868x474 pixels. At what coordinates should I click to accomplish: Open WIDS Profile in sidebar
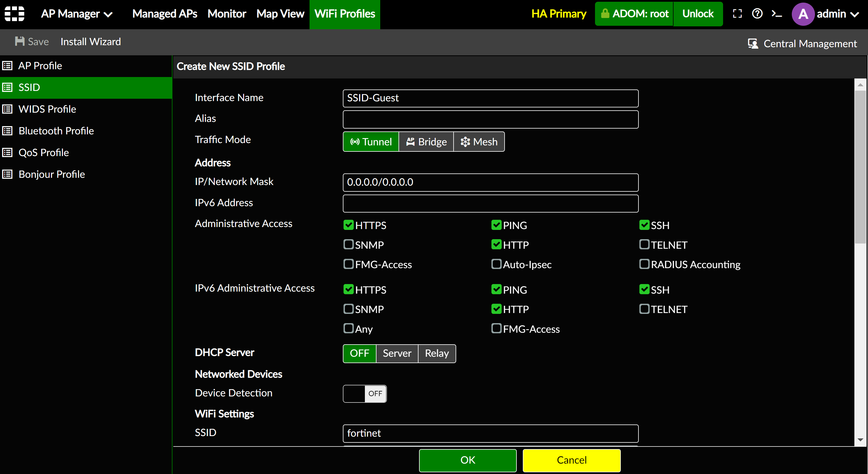pyautogui.click(x=86, y=109)
